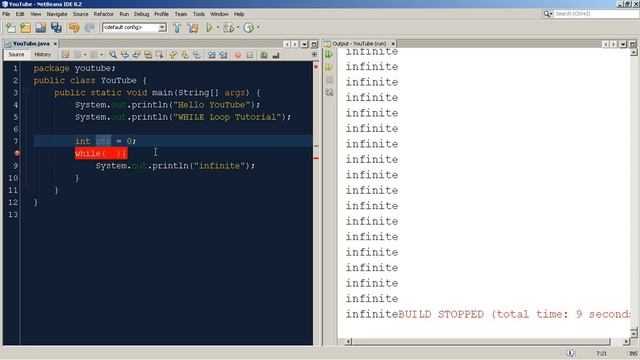The image size is (640, 360).
Task: Click the Output panel horizontal scrollbar
Action: pyautogui.click(x=487, y=342)
